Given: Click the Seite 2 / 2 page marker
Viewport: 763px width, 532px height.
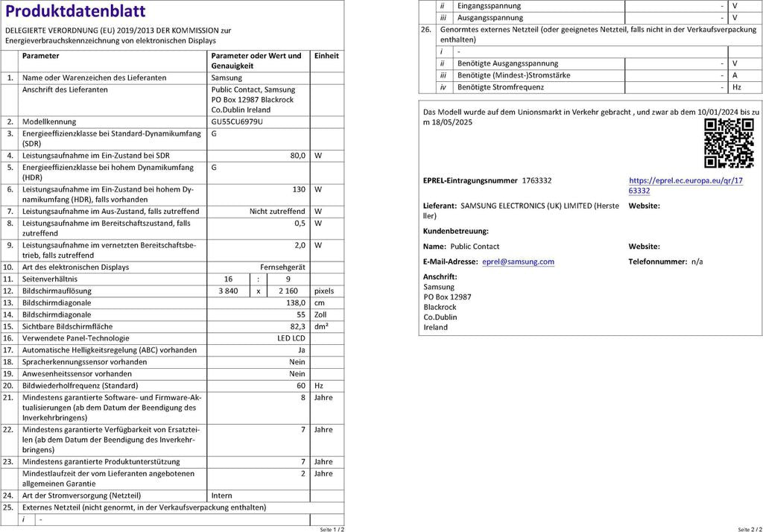Looking at the screenshot, I should click(750, 529).
